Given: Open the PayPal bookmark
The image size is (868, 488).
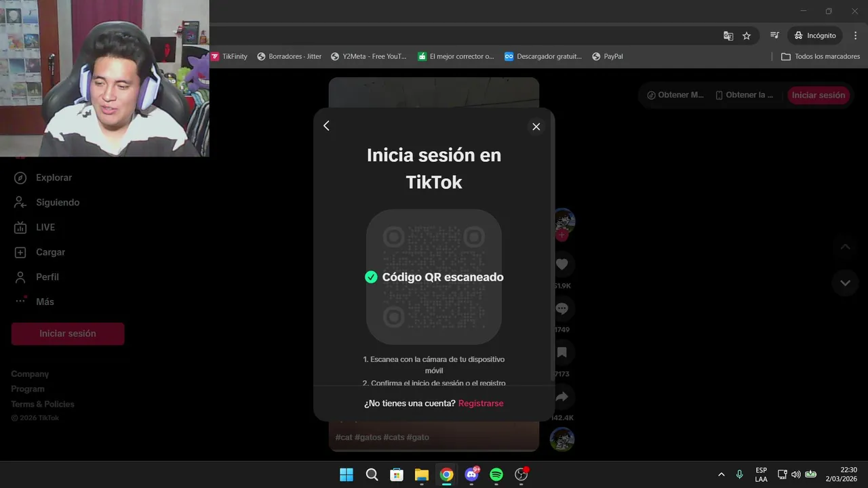Looking at the screenshot, I should (608, 56).
